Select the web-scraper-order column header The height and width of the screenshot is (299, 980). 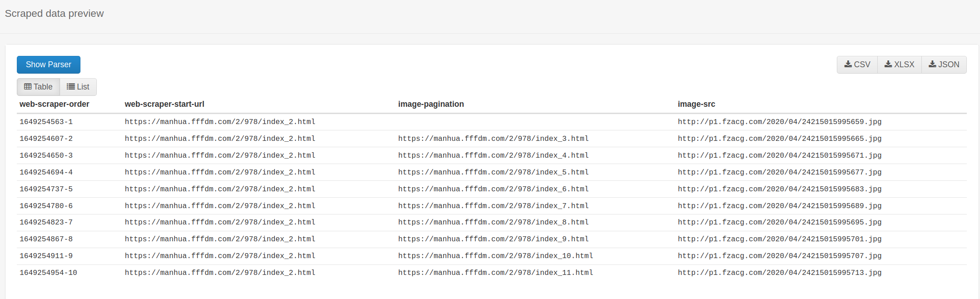pyautogui.click(x=55, y=104)
